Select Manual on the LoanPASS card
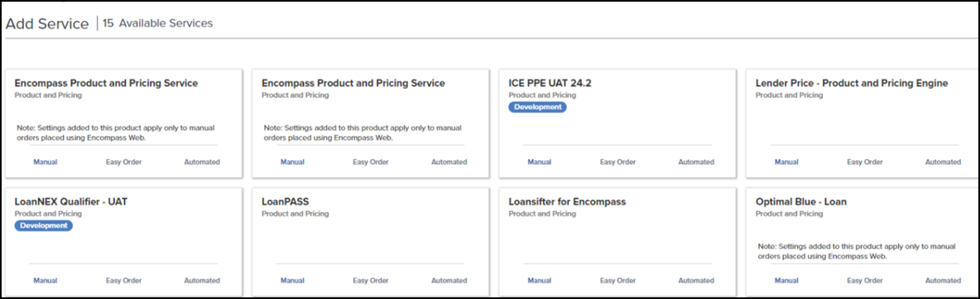Viewport: 980px width, 299px height. 292,281
